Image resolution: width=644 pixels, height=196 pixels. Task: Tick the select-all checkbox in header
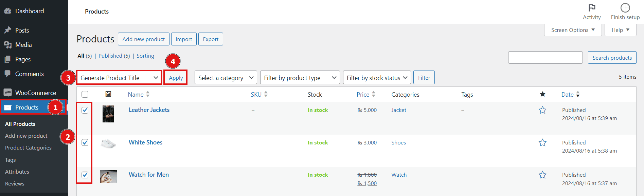click(x=85, y=94)
